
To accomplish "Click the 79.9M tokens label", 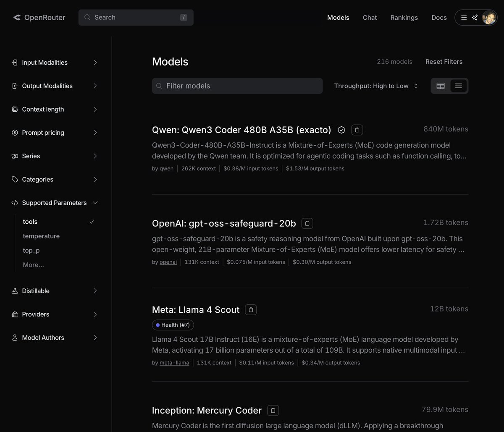I will pos(445,410).
